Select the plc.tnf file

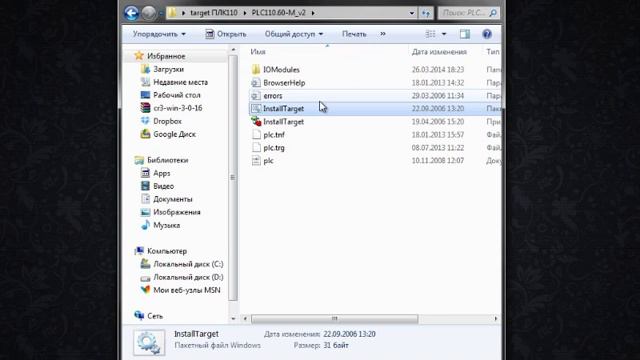coord(274,135)
